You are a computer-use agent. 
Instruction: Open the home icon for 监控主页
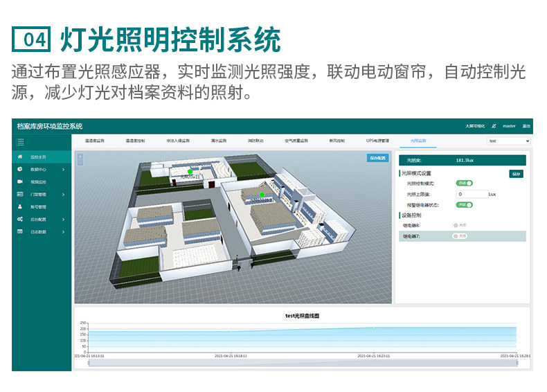tap(20, 157)
